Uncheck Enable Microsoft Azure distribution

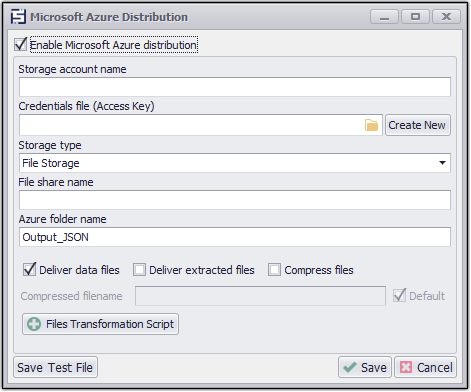[x=21, y=44]
